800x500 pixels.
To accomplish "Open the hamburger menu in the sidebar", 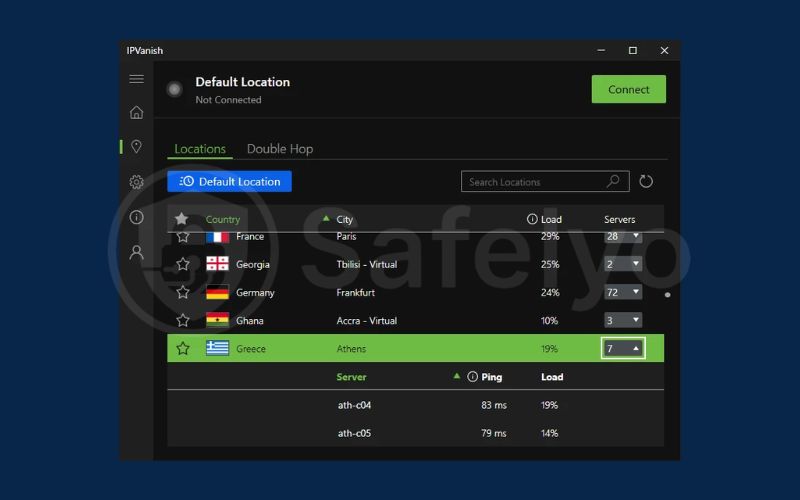I will click(x=137, y=79).
